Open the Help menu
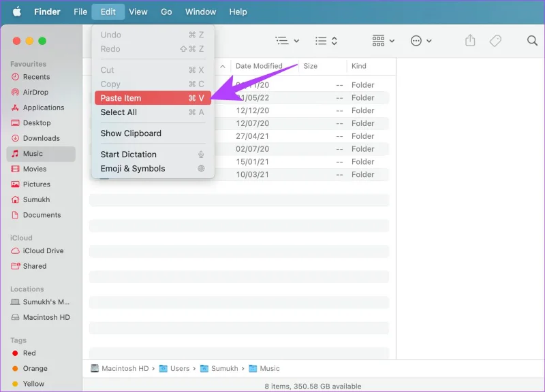545x392 pixels. pos(238,12)
